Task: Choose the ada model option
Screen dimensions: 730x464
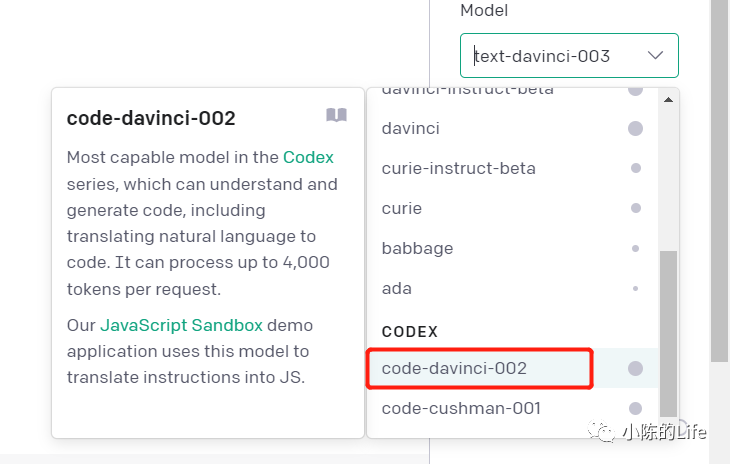Action: [513, 288]
